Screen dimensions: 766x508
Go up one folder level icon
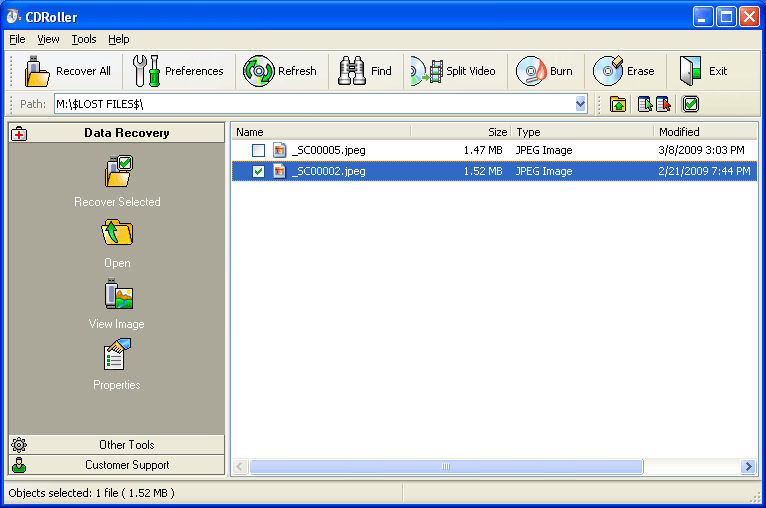coord(618,104)
